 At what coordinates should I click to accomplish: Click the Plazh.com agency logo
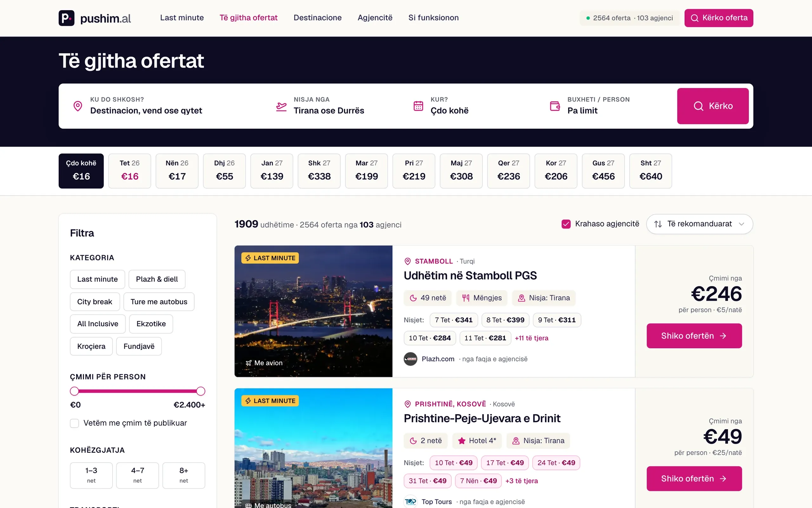coord(410,359)
